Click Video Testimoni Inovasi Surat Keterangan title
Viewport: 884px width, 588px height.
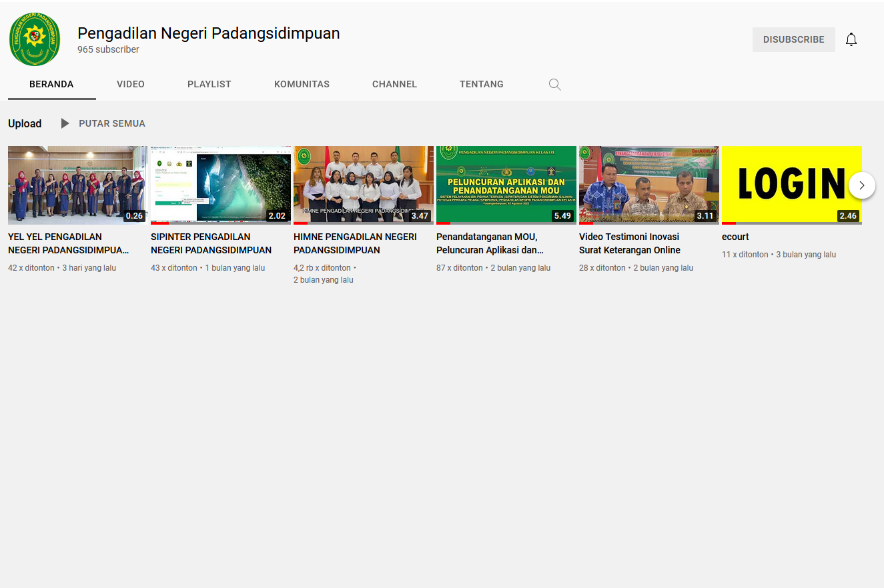click(x=629, y=243)
